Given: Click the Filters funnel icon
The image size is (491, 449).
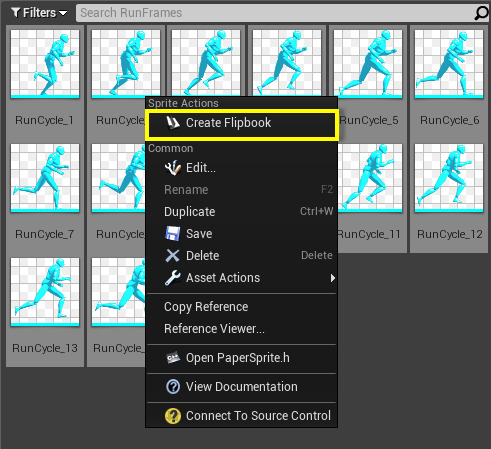Looking at the screenshot, I should [x=15, y=13].
